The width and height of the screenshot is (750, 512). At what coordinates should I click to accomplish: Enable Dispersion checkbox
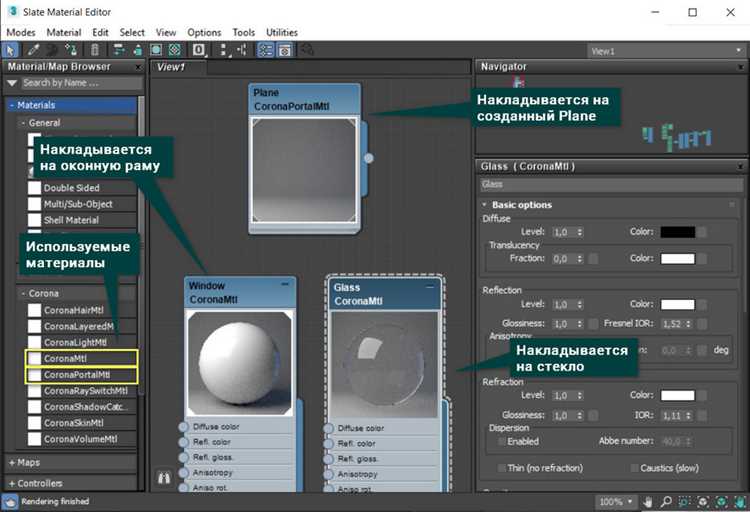[501, 441]
